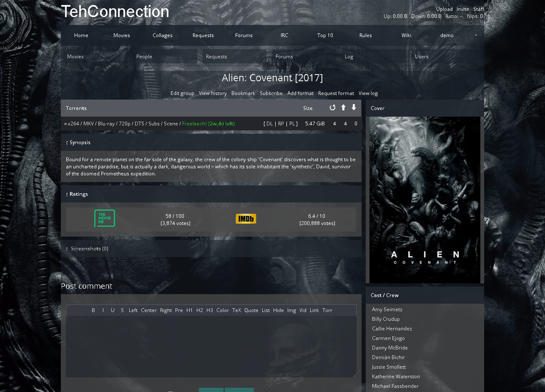Viewport: 545px width, 392px height.
Task: Click Request format link
Action: (336, 94)
